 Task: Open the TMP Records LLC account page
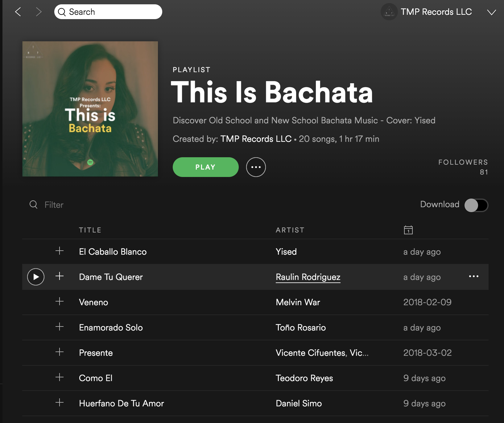pyautogui.click(x=436, y=12)
